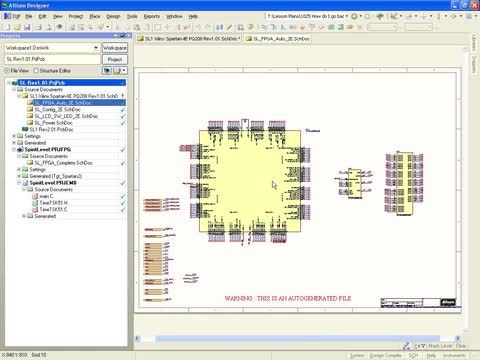Open the Place menu
The height and width of the screenshot is (360, 480).
[x=95, y=16]
